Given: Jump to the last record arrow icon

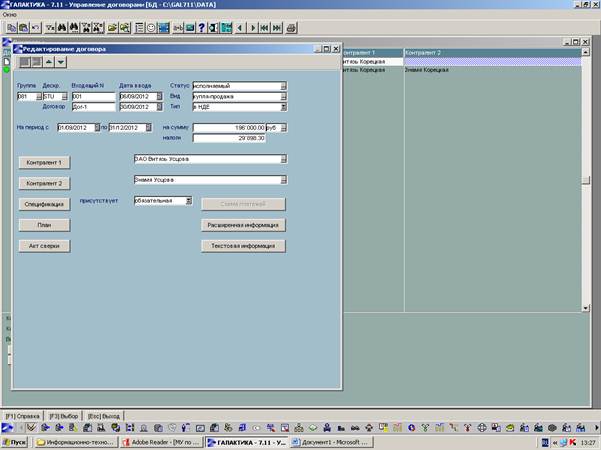Looking at the screenshot, I should 276,27.
